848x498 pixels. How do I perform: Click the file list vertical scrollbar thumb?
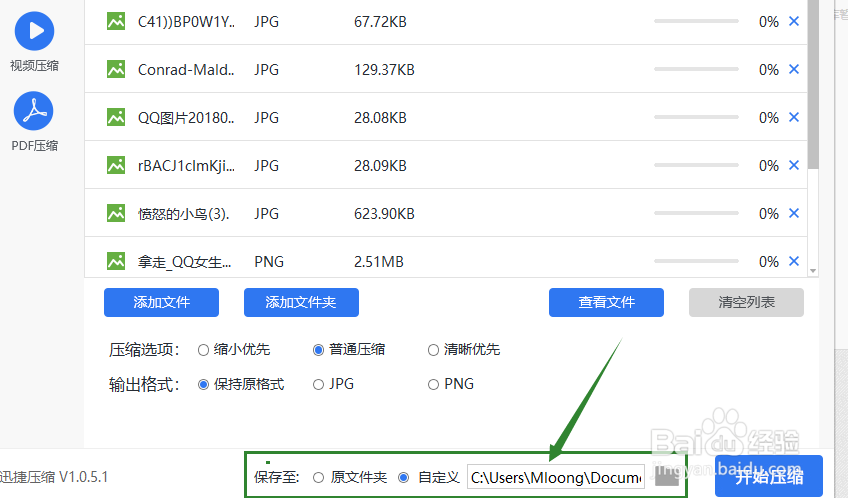point(813,84)
